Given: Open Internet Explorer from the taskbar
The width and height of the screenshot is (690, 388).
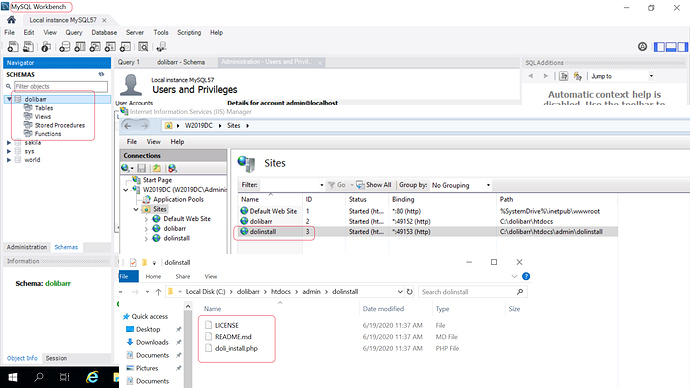Looking at the screenshot, I should [x=92, y=377].
